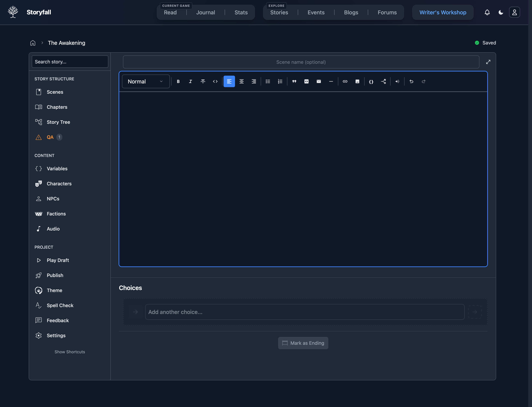The width and height of the screenshot is (532, 407).
Task: Undo the last edit
Action: pos(411,81)
